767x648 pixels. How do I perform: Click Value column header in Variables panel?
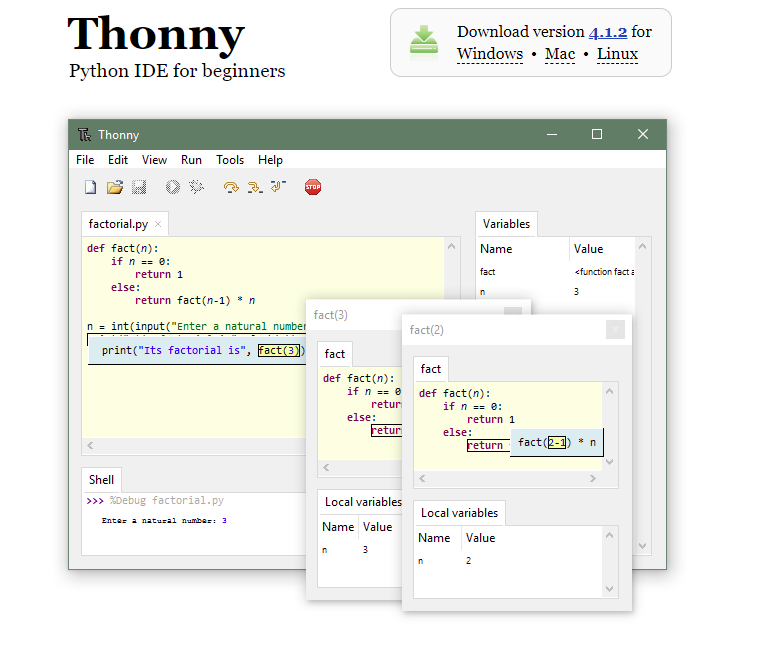[603, 249]
